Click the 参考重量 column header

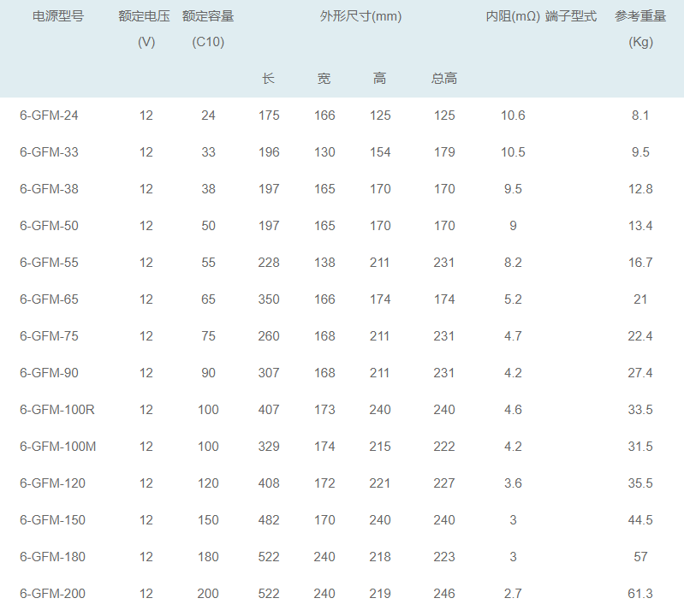click(x=640, y=16)
